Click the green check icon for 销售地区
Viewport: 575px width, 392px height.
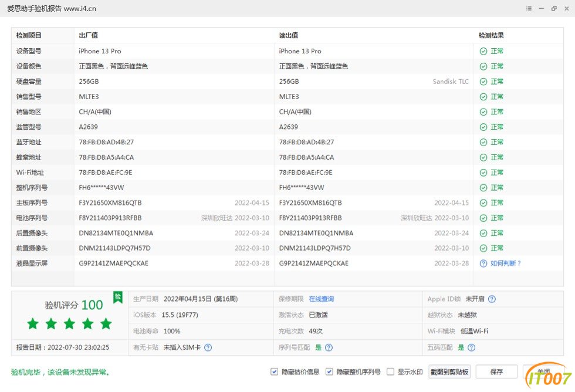click(483, 112)
